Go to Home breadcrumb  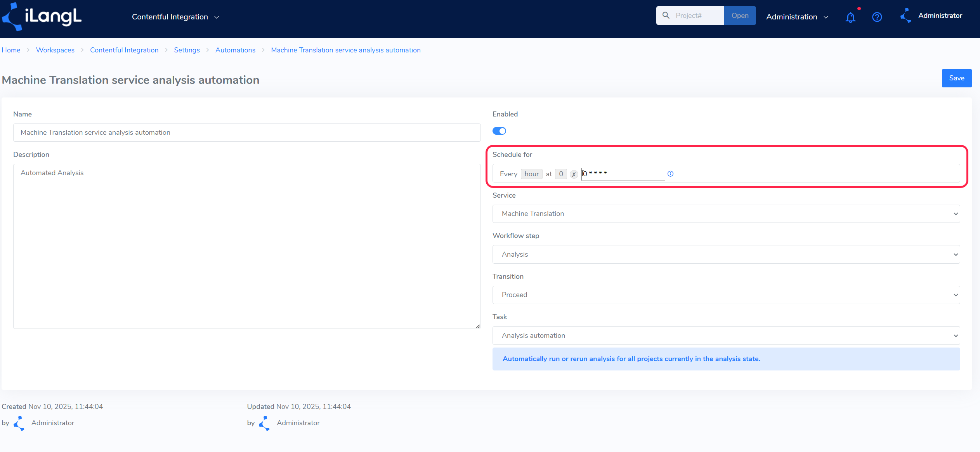tap(11, 50)
